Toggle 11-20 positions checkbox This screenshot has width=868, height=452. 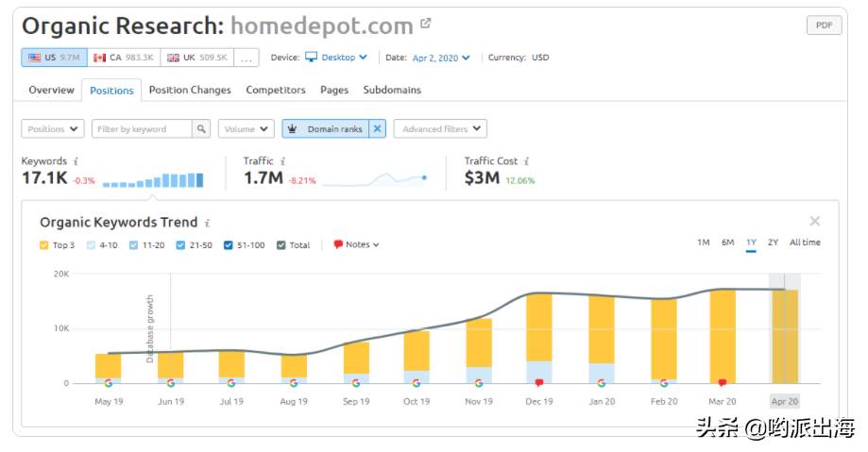(x=133, y=245)
